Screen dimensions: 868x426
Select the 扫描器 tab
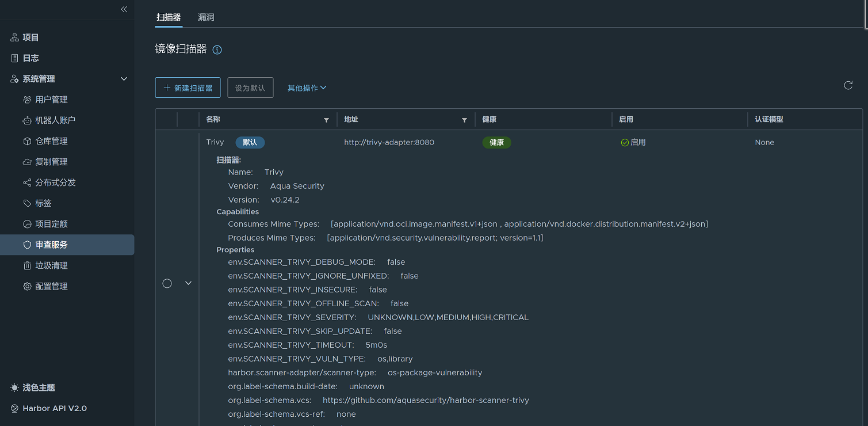point(169,17)
